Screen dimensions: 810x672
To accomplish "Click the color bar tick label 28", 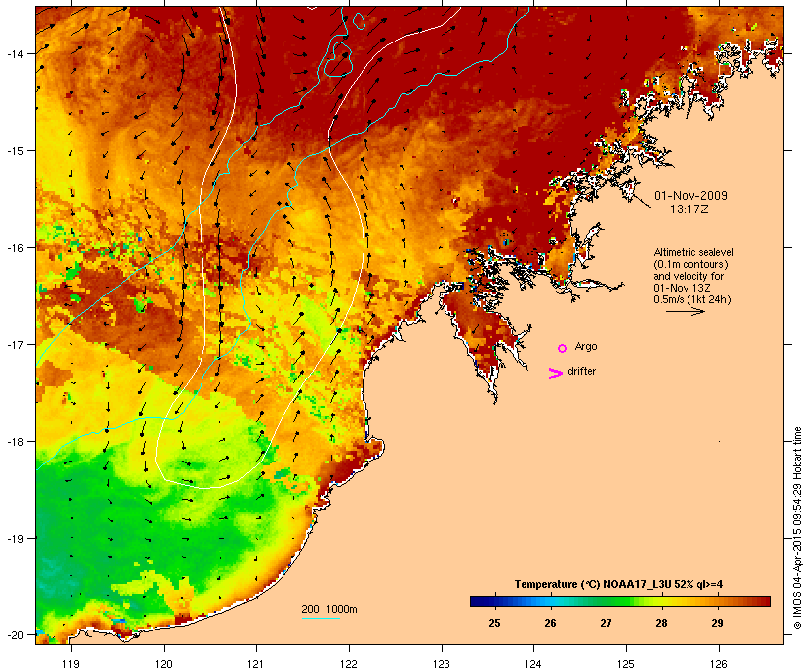I will coord(661,623).
